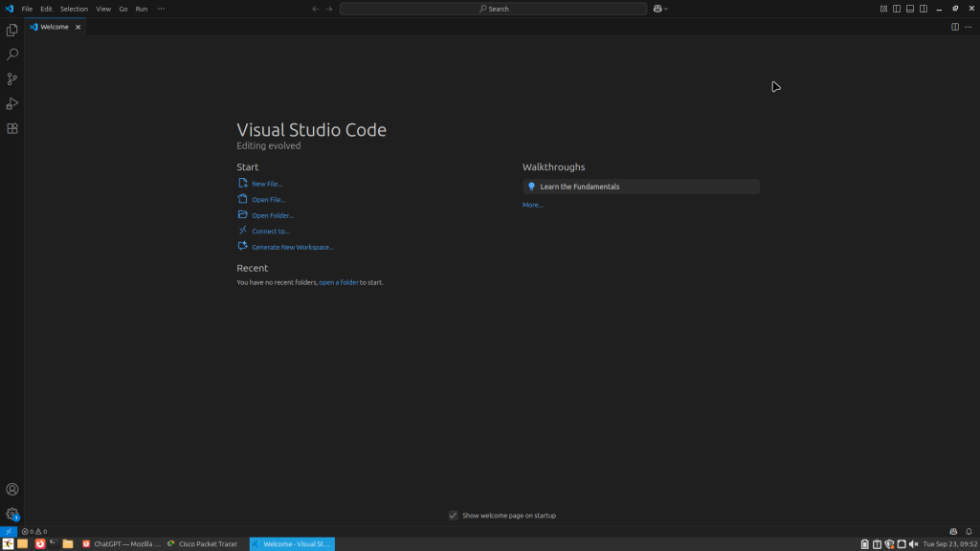Click the command center Search box

pos(493,9)
